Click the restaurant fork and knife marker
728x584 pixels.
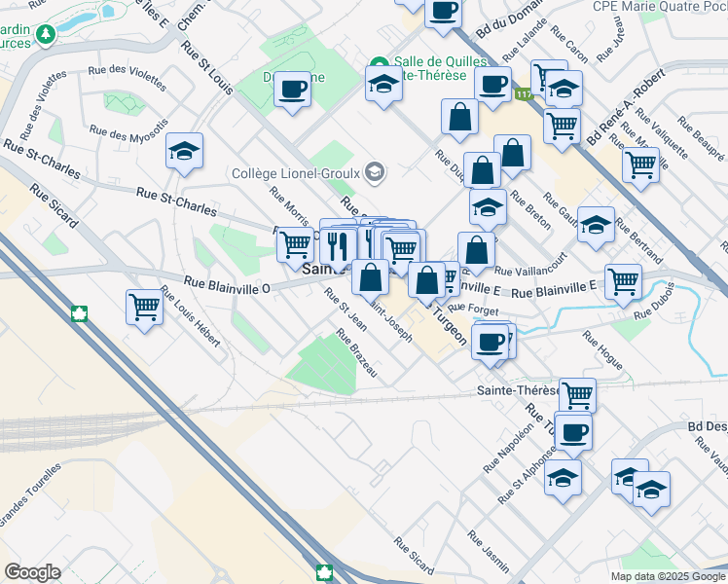pos(338,243)
